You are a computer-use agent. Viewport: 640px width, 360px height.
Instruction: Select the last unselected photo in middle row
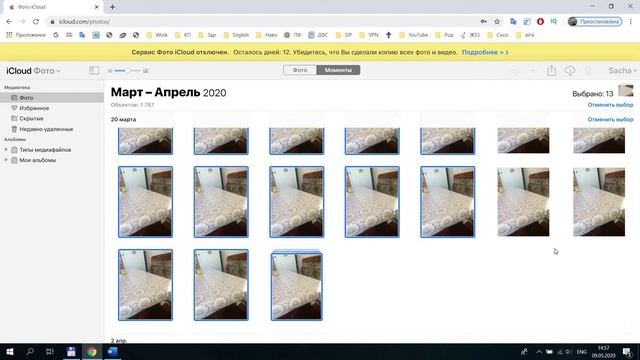(x=599, y=202)
